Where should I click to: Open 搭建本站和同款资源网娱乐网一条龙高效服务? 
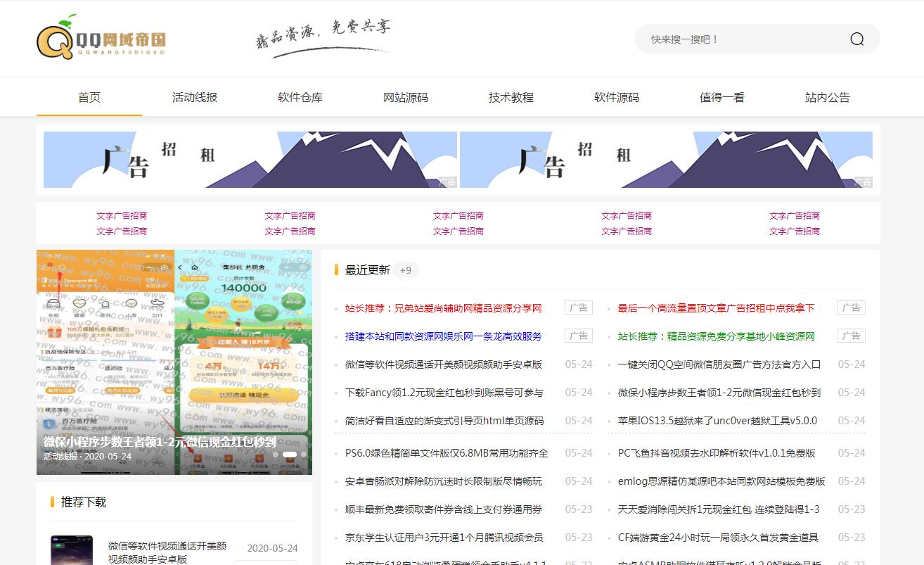[444, 336]
